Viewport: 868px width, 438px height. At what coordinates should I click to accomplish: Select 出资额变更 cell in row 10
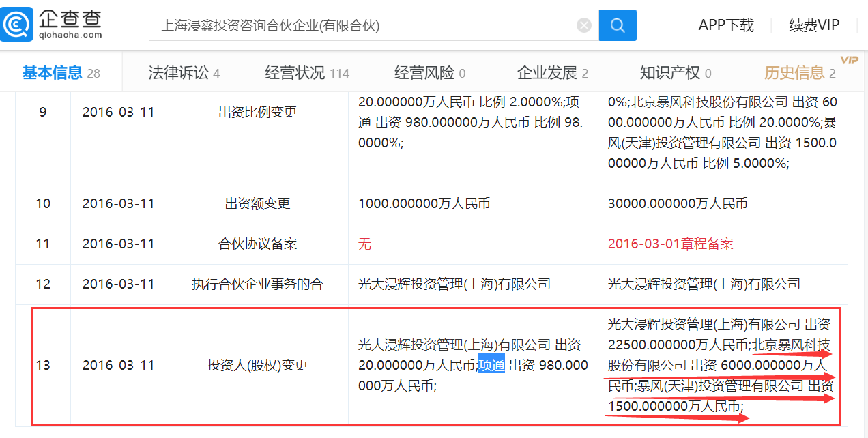(258, 203)
